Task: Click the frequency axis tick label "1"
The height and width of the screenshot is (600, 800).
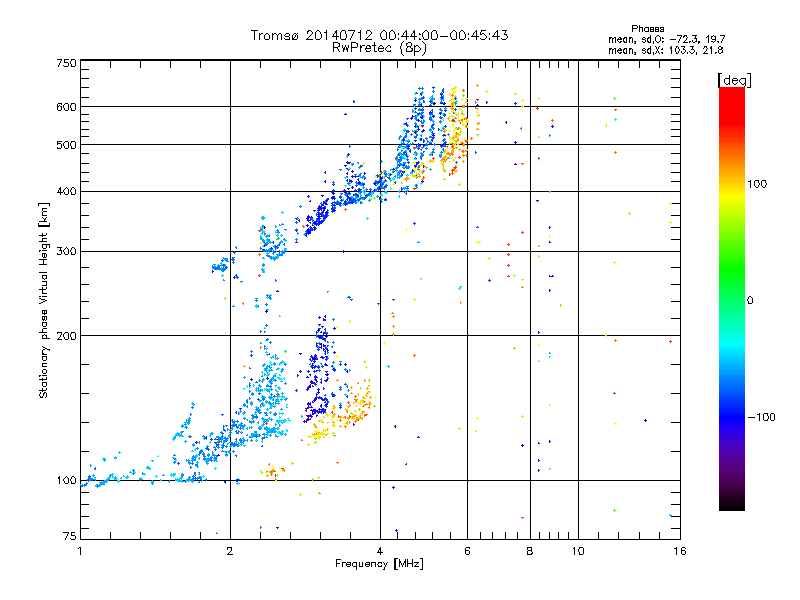Action: point(80,551)
